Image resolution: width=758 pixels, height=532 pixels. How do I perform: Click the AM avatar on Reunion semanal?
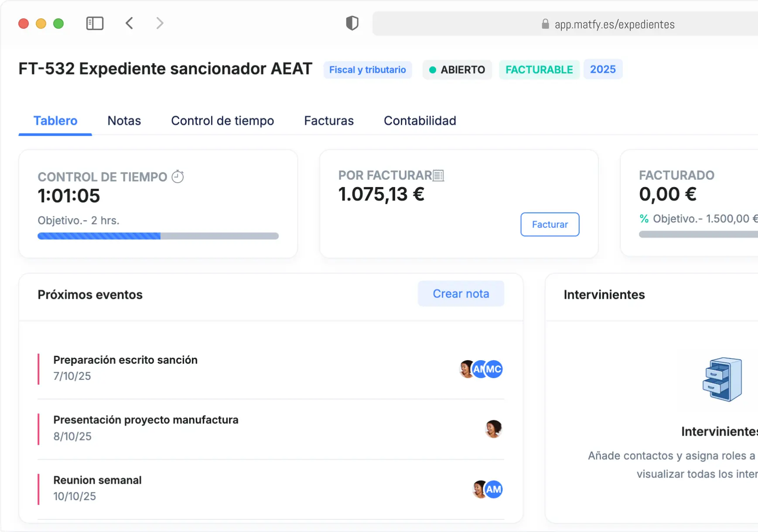pyautogui.click(x=494, y=489)
